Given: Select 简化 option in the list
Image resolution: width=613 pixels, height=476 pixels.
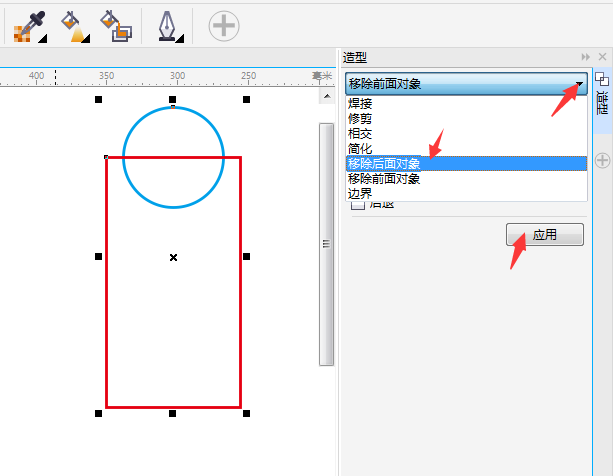Looking at the screenshot, I should pos(360,149).
